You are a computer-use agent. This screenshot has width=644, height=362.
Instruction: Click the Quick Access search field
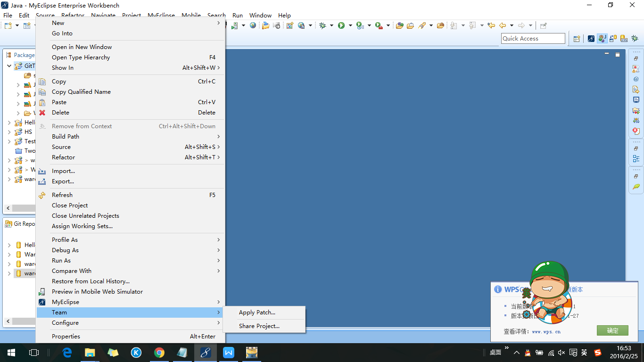(x=533, y=39)
